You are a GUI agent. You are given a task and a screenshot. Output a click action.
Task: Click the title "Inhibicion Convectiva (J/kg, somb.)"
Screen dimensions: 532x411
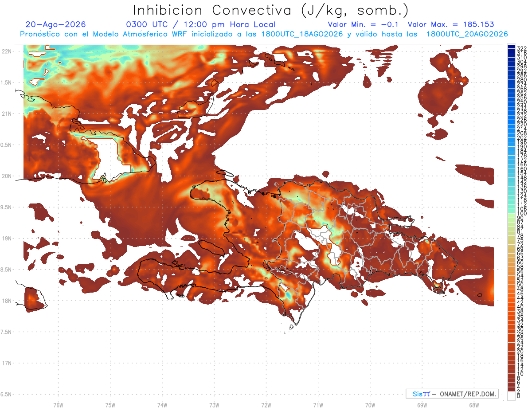(271, 10)
